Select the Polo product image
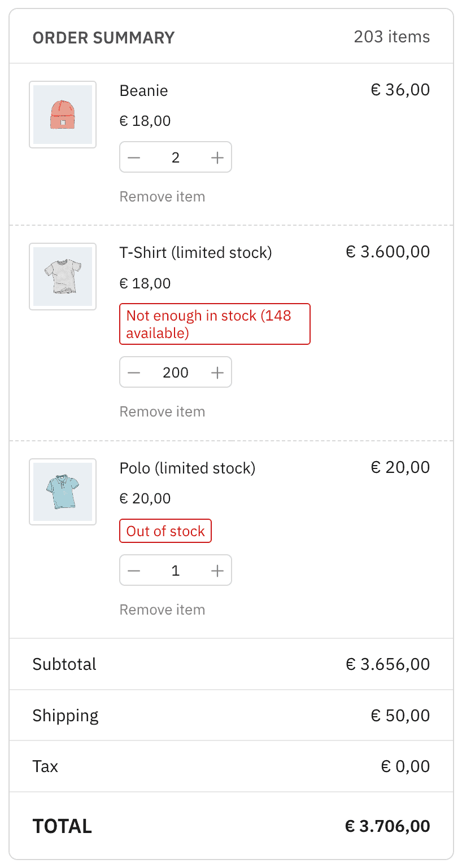The image size is (462, 868). 62,492
